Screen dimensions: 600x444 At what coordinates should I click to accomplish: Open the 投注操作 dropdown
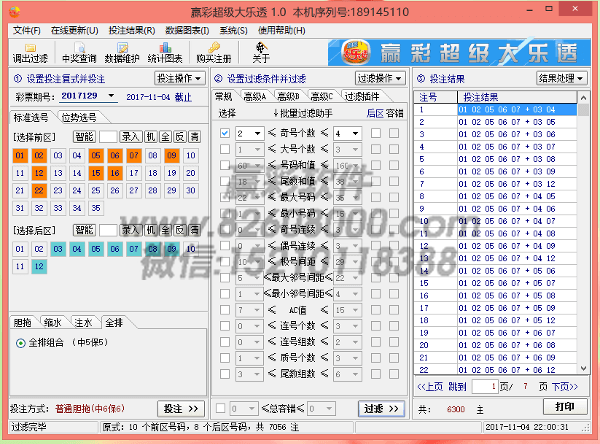pos(180,78)
